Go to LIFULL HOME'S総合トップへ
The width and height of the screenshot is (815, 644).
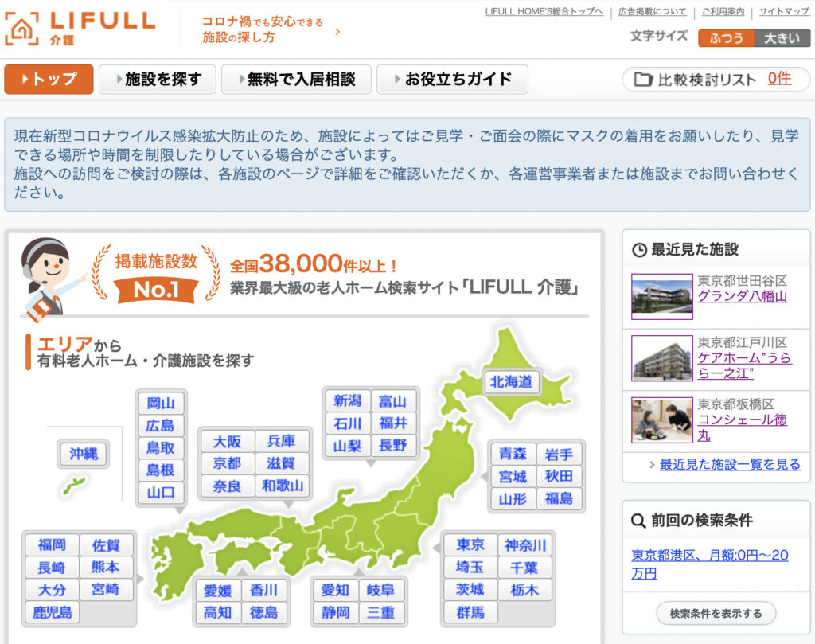(x=544, y=11)
